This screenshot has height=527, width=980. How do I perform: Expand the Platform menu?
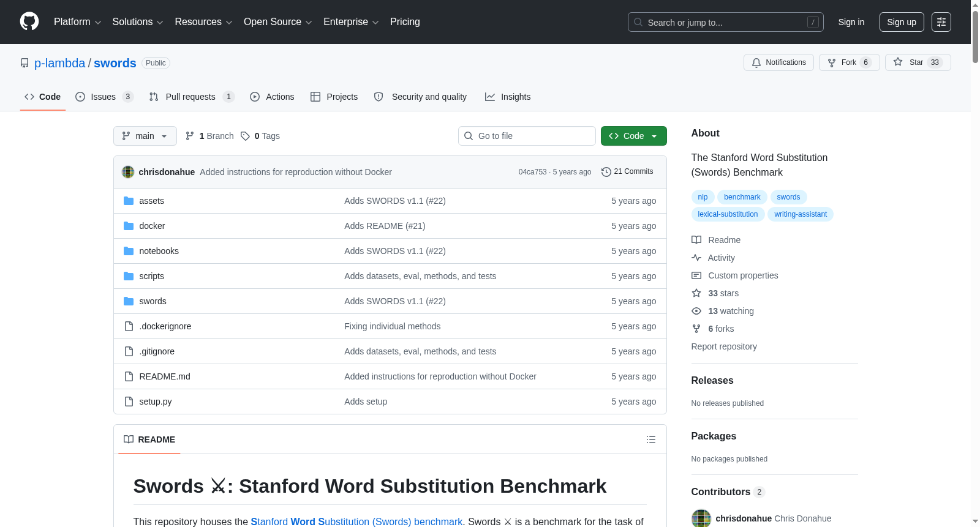coord(77,22)
